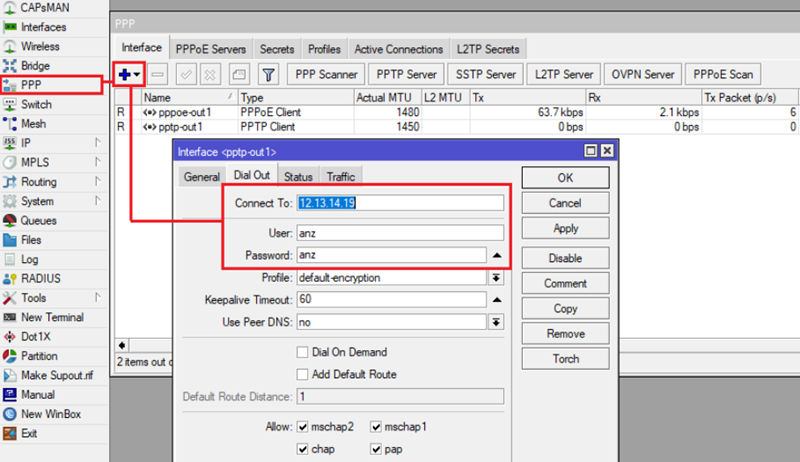
Task: Click the blue plus add interface icon
Action: [126, 74]
